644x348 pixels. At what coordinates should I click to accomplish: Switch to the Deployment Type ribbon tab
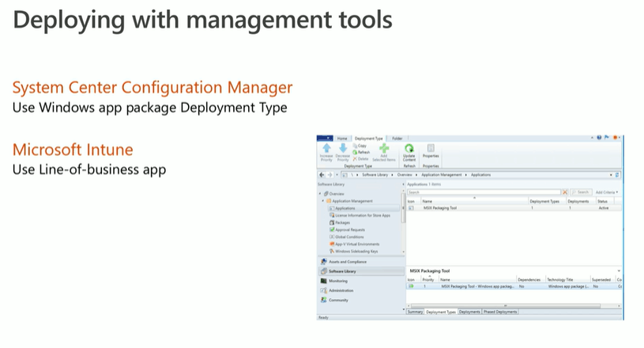click(x=368, y=138)
